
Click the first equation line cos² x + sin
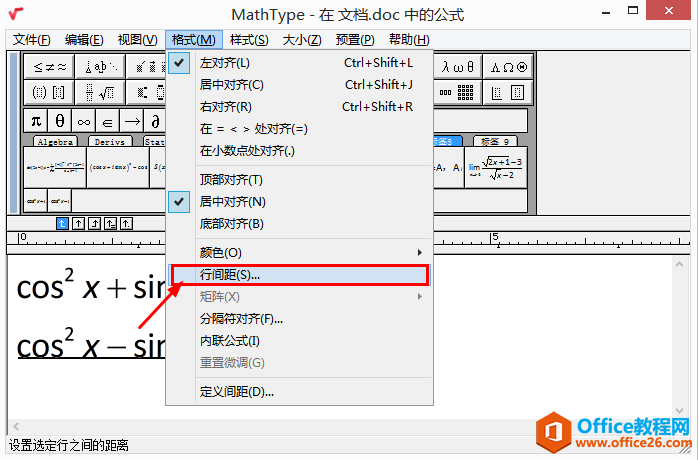[91, 286]
